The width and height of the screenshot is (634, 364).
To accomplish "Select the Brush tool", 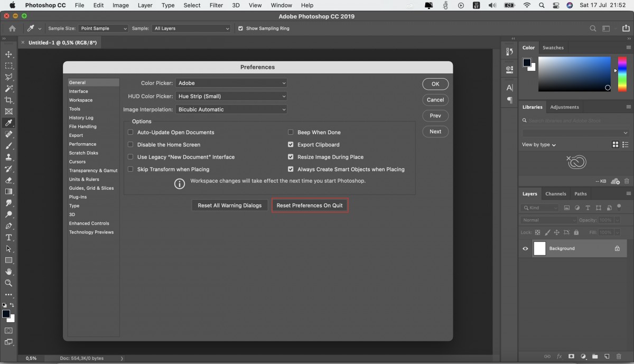I will tap(8, 146).
